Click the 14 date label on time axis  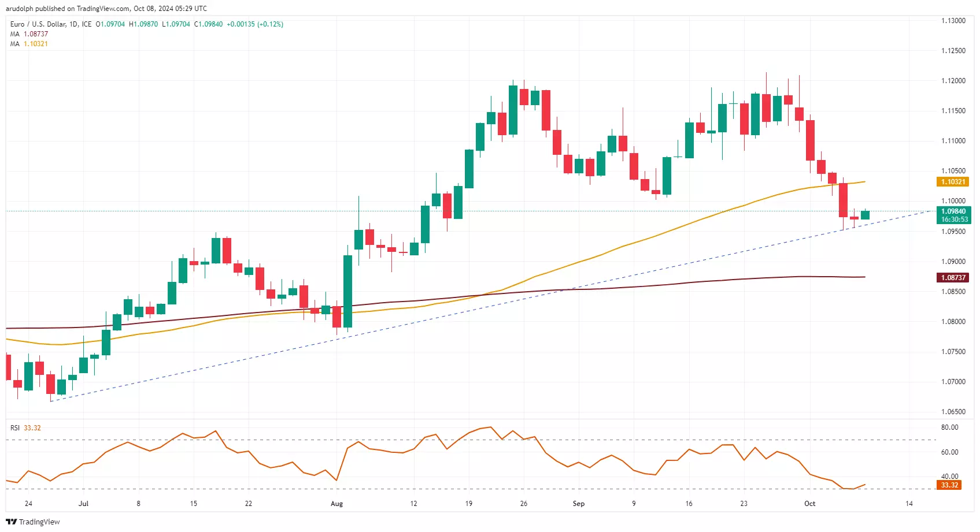(x=909, y=504)
